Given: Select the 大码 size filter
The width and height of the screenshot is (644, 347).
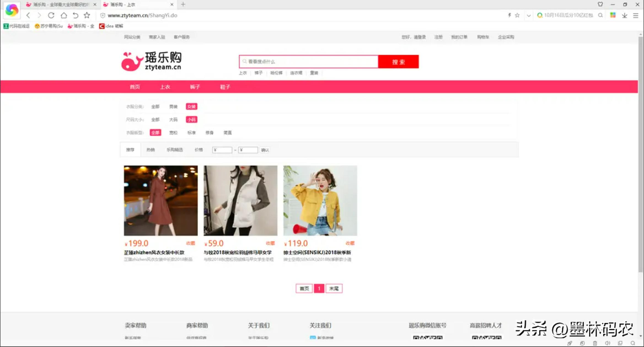Looking at the screenshot, I should (x=173, y=120).
